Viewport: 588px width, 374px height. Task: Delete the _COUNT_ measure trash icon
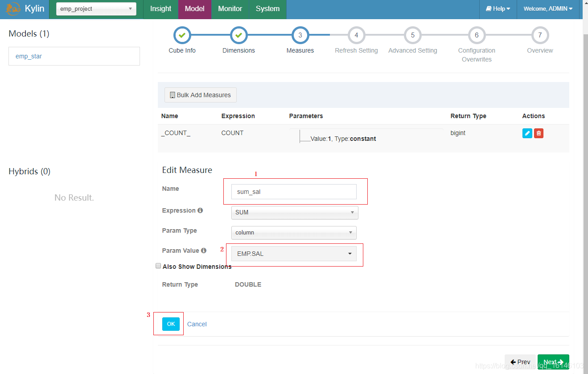(539, 133)
